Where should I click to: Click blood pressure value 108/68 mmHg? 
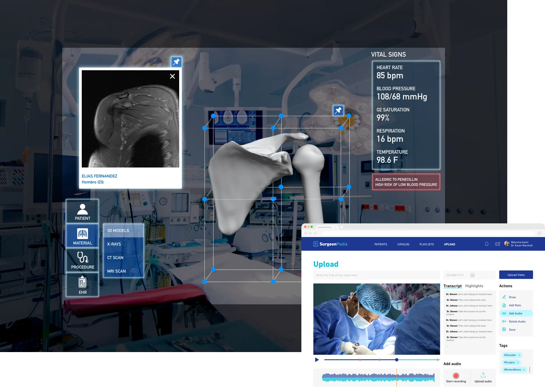pyautogui.click(x=402, y=97)
